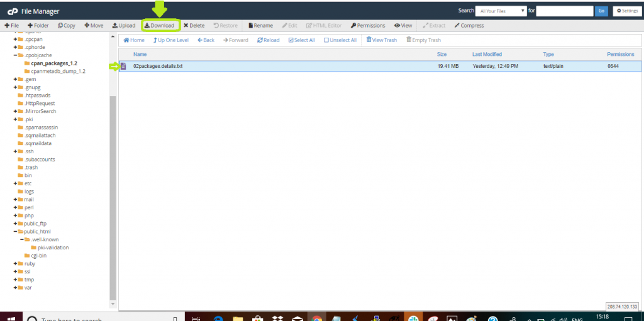This screenshot has width=644, height=321.
Task: Open the cpanmetadb_dump_1.2 folder
Action: tap(58, 71)
